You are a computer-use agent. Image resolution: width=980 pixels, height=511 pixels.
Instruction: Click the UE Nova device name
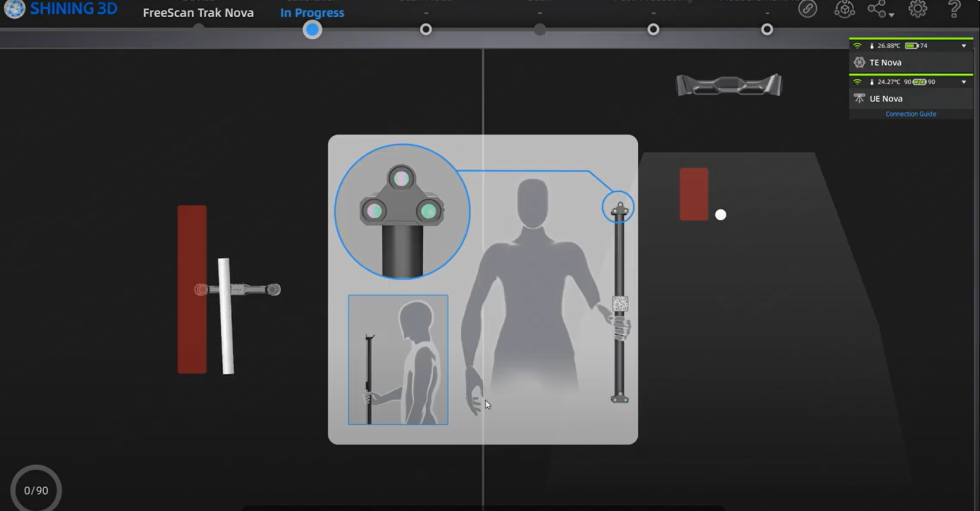pyautogui.click(x=886, y=98)
